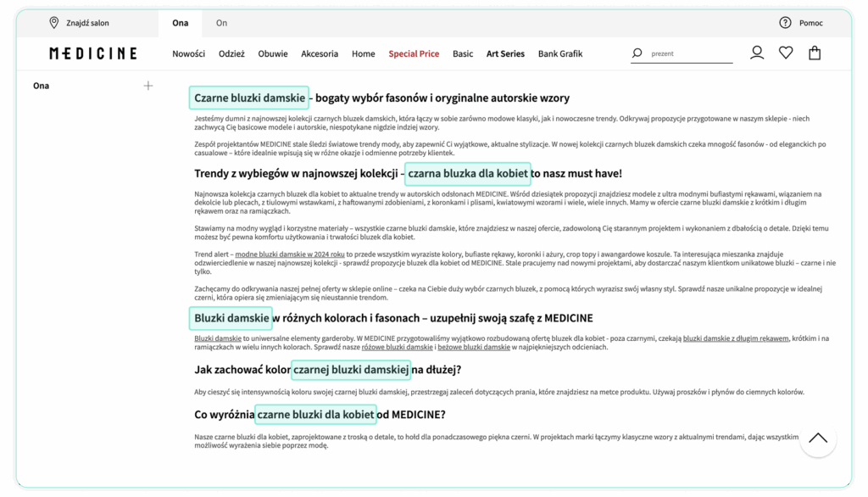This screenshot has width=868, height=497.
Task: Select the Ona sidebar category label
Action: click(41, 86)
